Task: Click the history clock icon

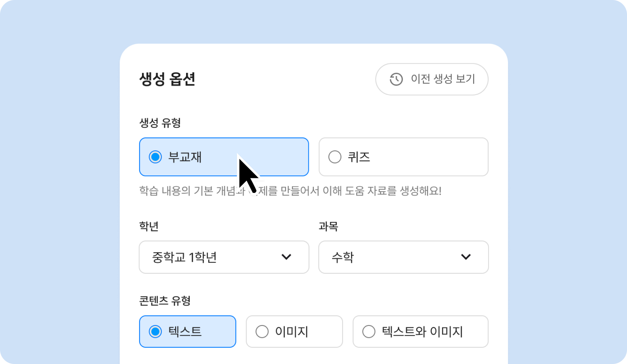Action: click(x=395, y=79)
